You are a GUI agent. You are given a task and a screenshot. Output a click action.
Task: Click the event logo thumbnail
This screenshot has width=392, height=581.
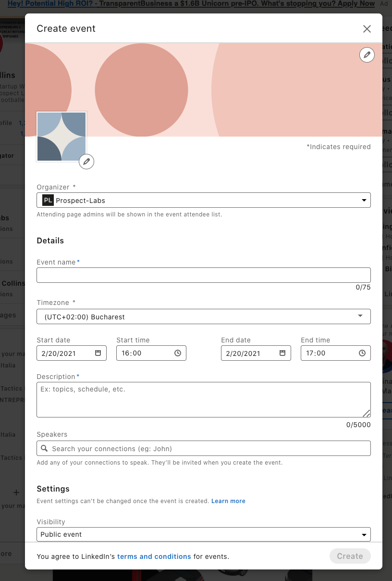point(61,137)
